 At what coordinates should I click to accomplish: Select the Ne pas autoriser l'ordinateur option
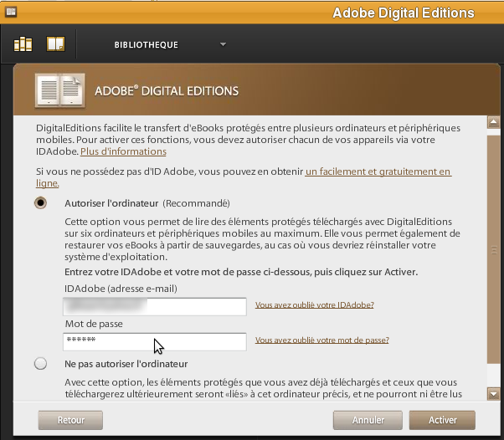tap(40, 364)
